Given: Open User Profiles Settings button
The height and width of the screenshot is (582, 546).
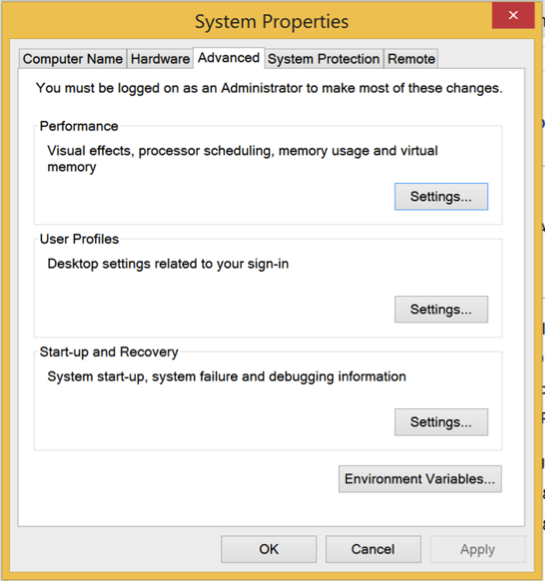Looking at the screenshot, I should [441, 310].
